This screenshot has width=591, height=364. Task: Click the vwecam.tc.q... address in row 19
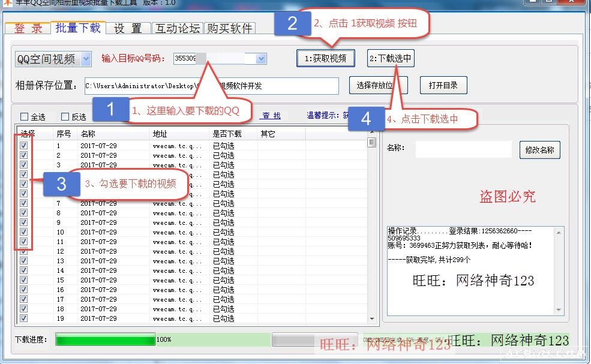point(177,318)
